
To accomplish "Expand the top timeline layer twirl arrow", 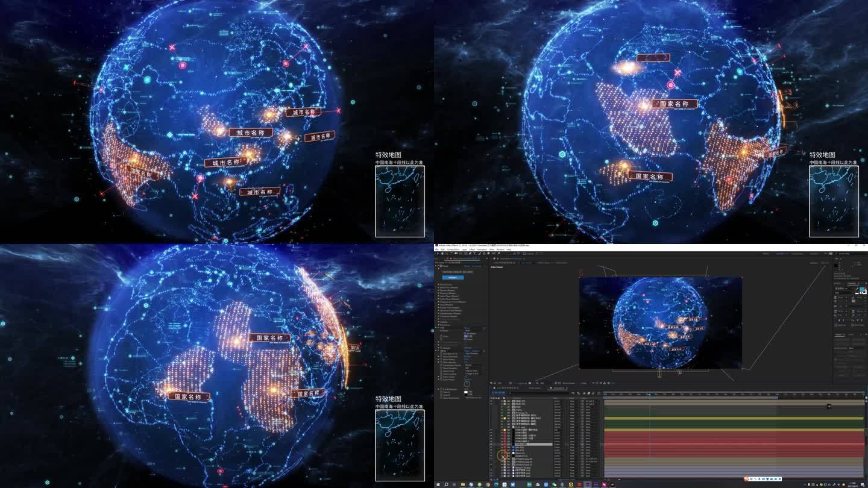I will click(502, 401).
